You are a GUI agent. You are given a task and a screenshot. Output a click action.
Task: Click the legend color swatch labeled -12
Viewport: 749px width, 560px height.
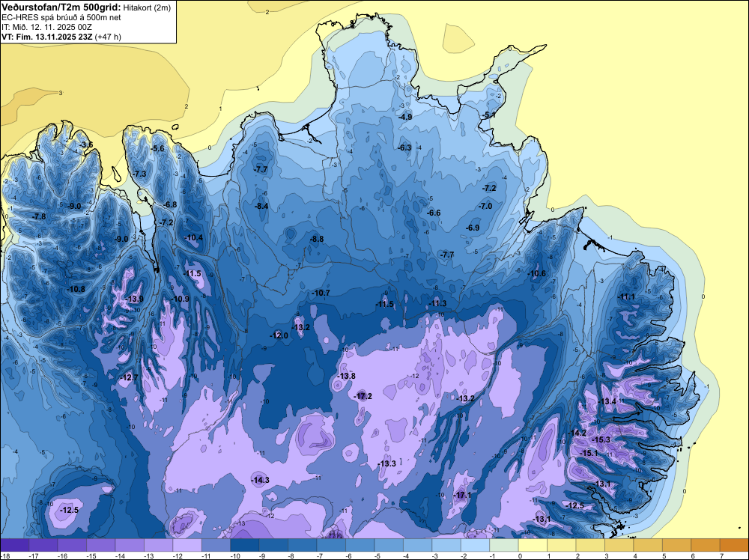tap(187, 545)
